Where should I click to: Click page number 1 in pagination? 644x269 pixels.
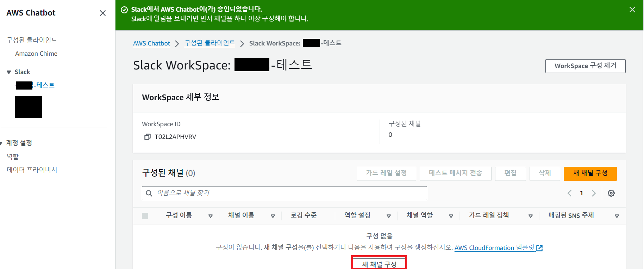pyautogui.click(x=581, y=193)
